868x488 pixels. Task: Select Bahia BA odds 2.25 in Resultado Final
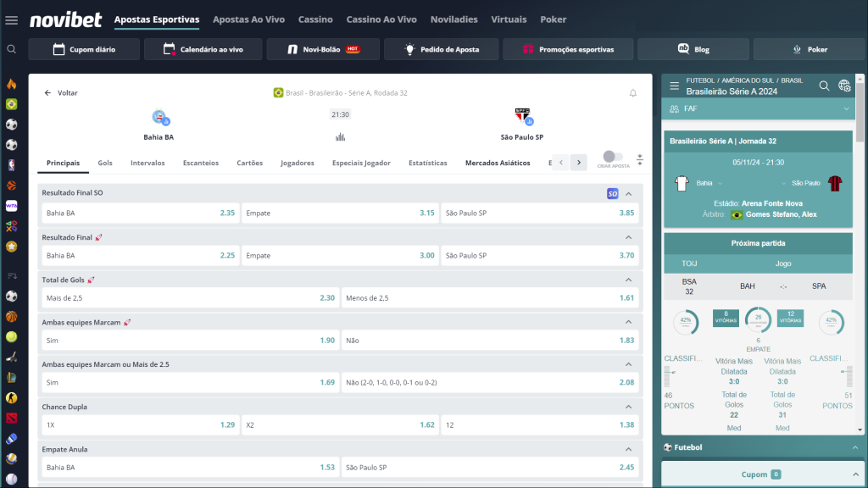pos(140,255)
